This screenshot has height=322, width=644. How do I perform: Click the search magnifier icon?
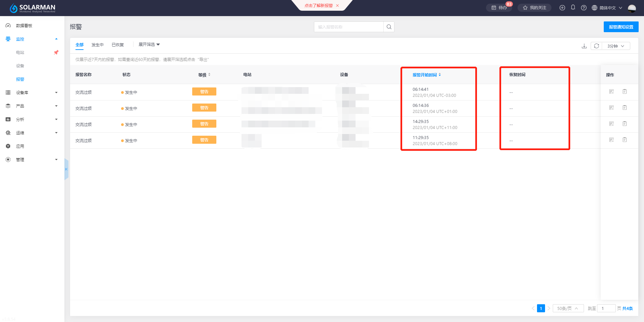point(389,27)
